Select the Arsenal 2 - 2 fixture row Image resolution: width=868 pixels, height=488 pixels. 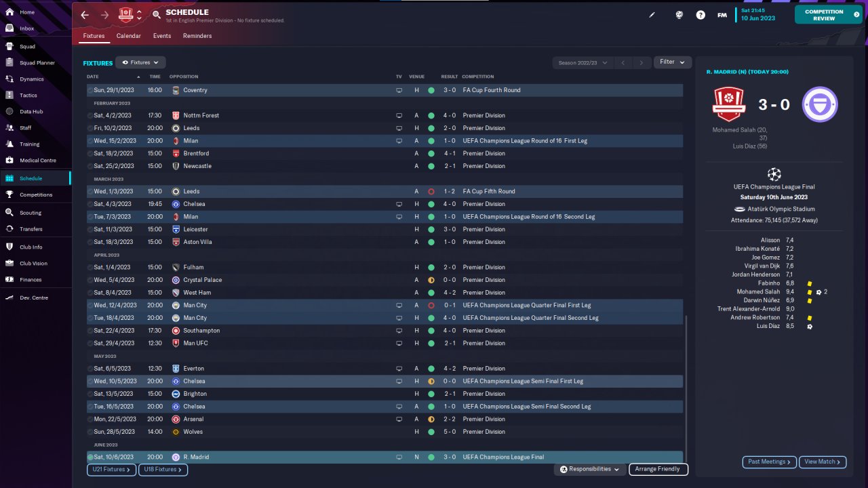[384, 419]
